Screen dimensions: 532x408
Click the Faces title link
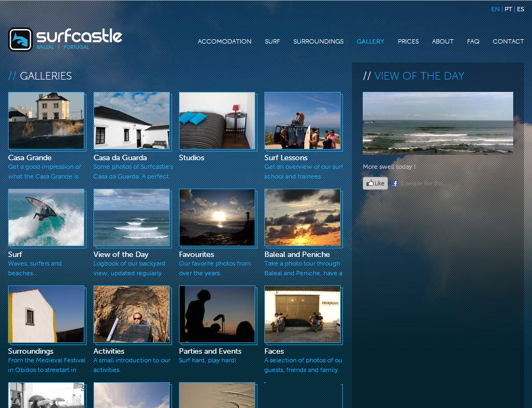click(x=274, y=352)
